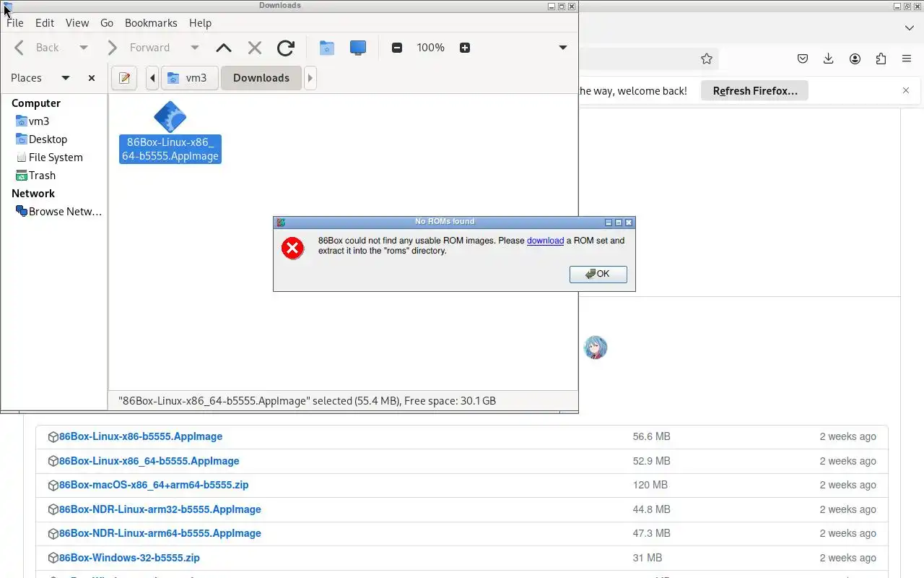
Task: Zoom in with the plus button
Action: click(465, 48)
